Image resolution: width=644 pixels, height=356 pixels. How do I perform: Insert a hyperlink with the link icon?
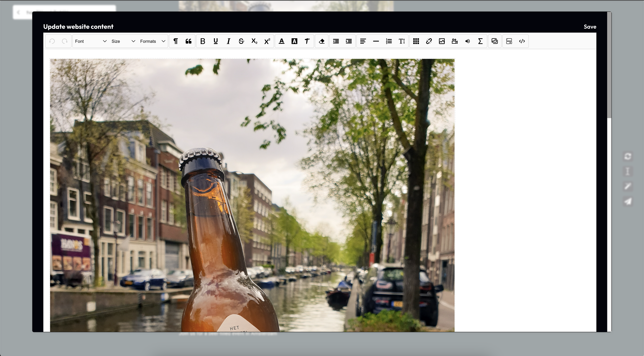click(x=429, y=41)
